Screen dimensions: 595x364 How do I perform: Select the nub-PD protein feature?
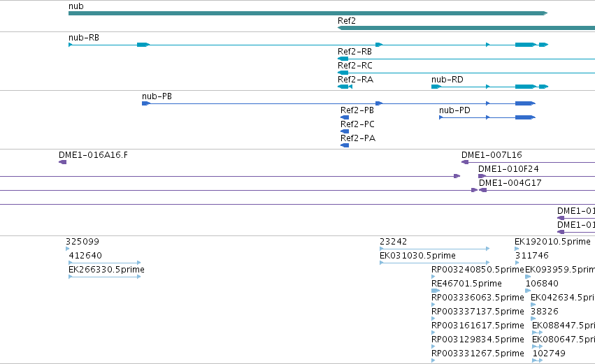click(487, 117)
